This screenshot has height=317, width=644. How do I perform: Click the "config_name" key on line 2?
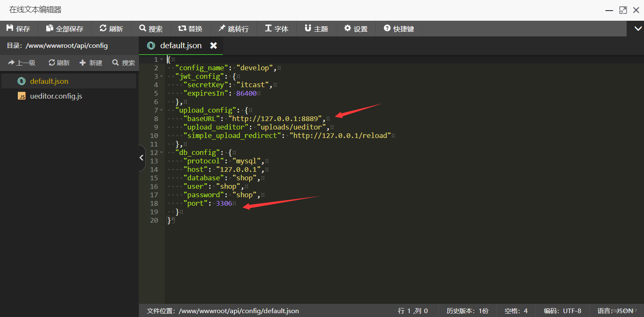point(203,68)
